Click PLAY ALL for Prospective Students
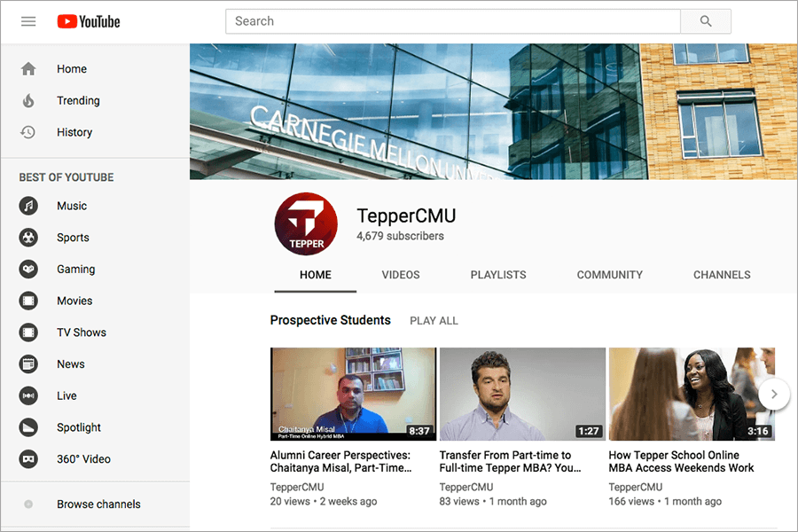This screenshot has width=798, height=532. (434, 321)
